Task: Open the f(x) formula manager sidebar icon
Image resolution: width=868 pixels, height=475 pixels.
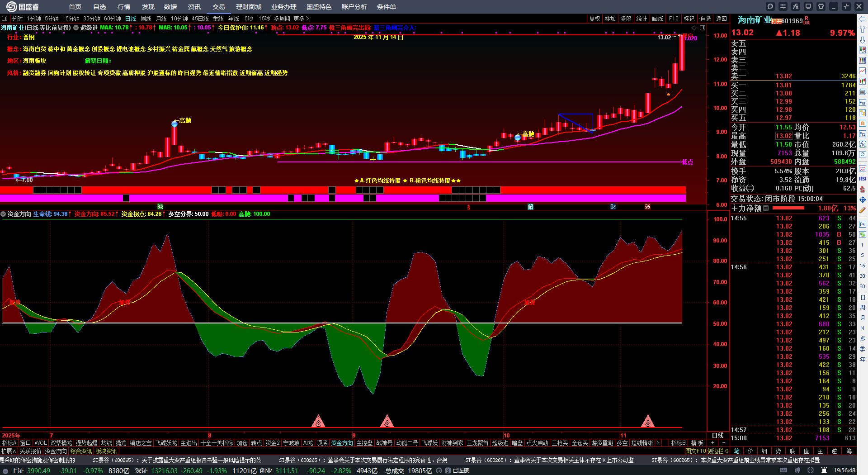Action: pyautogui.click(x=863, y=144)
